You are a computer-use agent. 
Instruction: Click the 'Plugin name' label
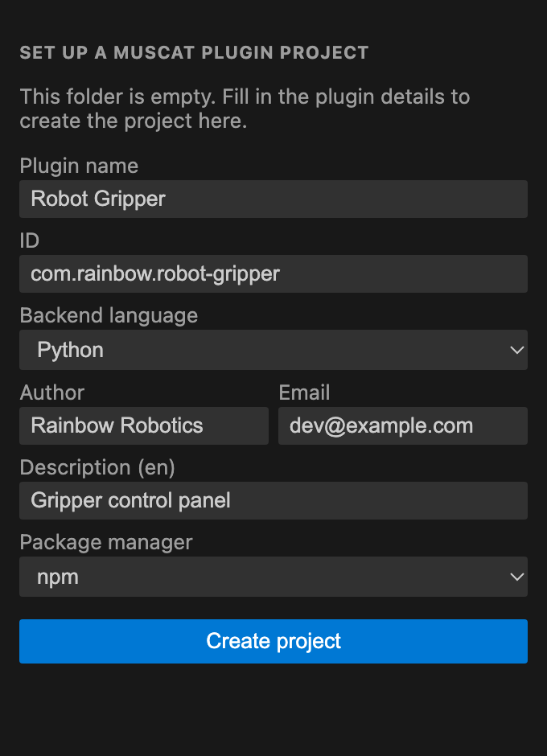point(79,166)
